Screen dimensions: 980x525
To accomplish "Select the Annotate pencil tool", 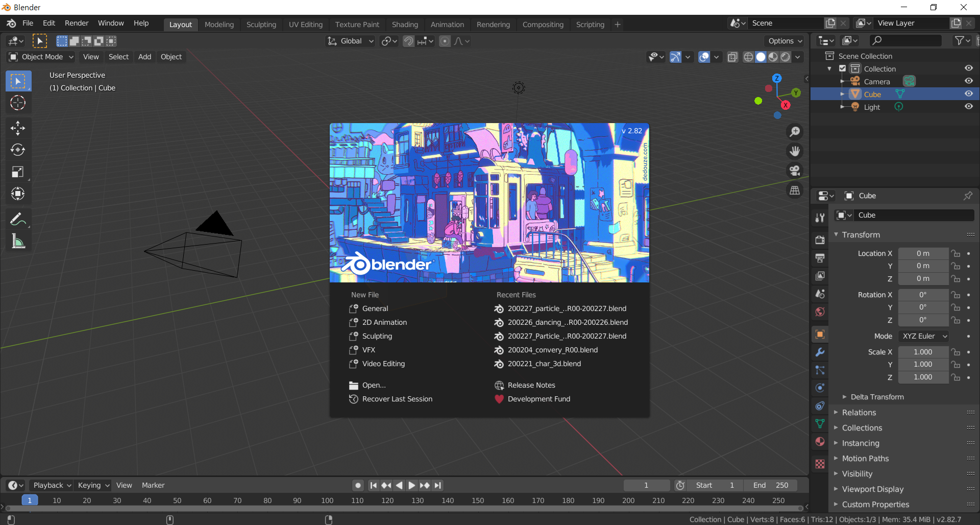I will (18, 219).
